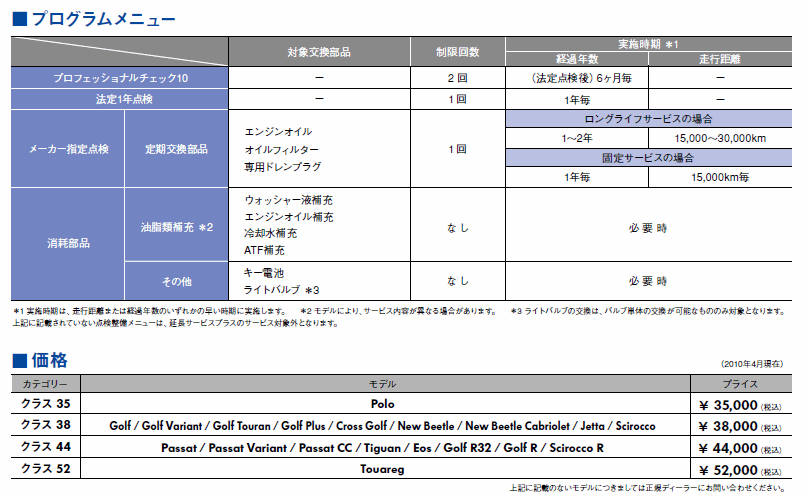Screen dimensions: 810x499
Task: Click the 消耗部品 cell
Action: coord(68,244)
